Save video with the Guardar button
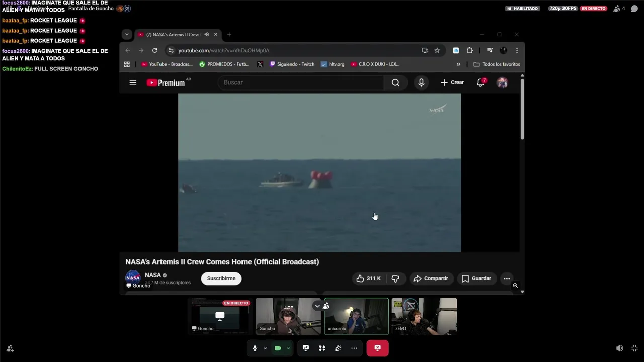Viewport: 644px width, 362px height. click(476, 278)
